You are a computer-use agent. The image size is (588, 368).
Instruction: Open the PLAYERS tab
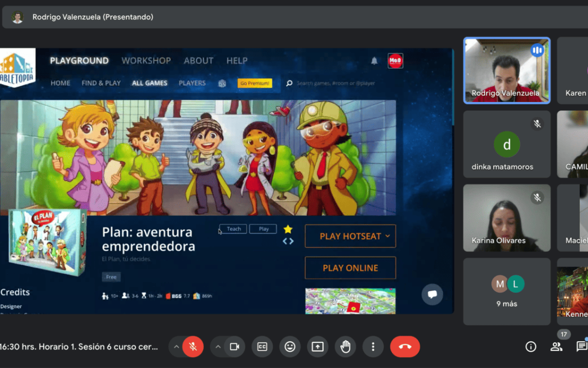coord(192,83)
